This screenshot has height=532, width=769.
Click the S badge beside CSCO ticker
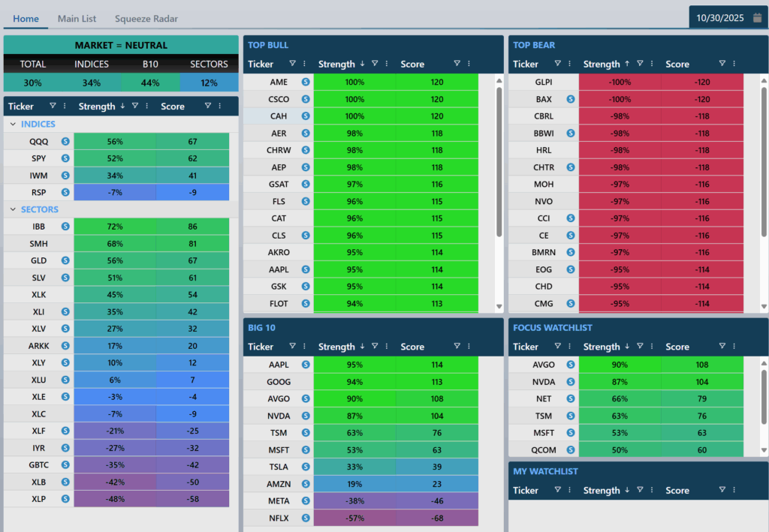tap(306, 99)
